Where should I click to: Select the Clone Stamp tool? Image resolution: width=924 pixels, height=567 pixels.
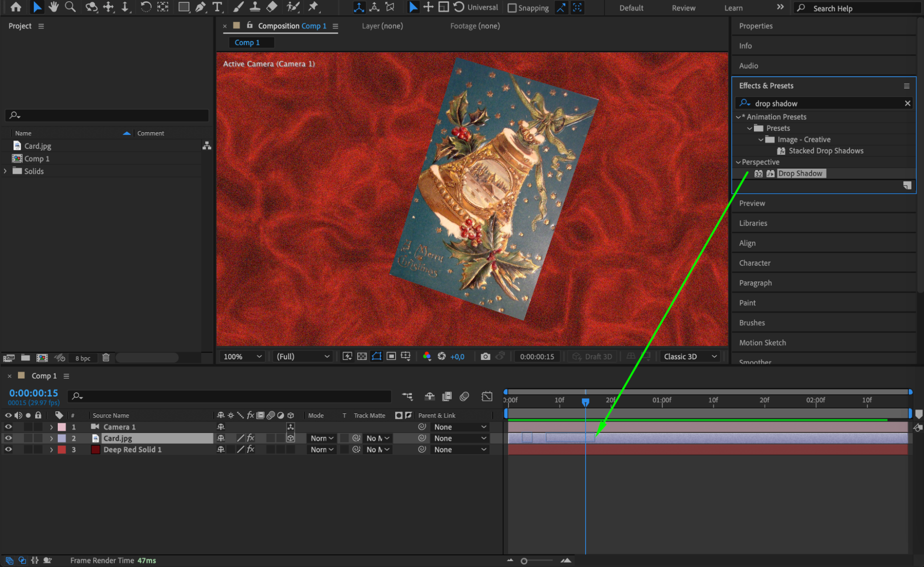pos(255,7)
